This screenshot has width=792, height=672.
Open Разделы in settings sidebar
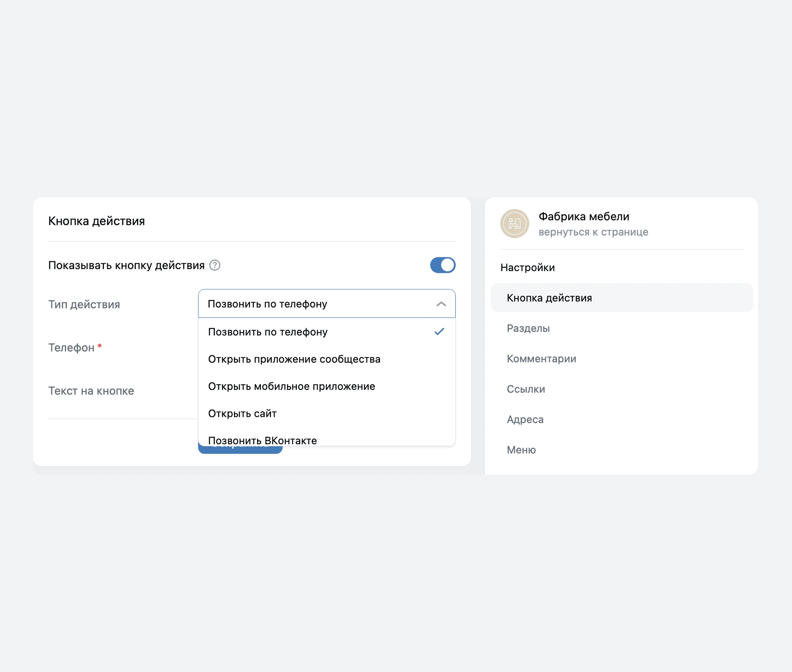(622, 328)
